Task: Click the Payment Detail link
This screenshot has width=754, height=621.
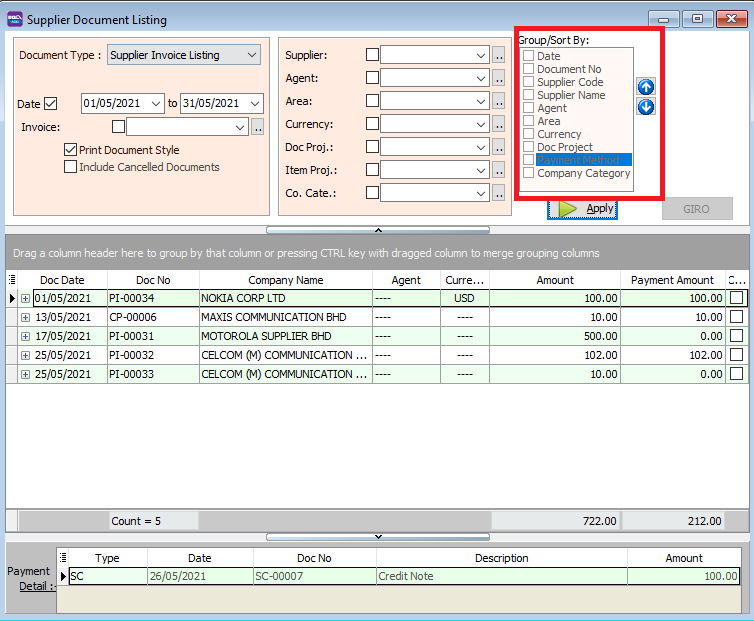Action: coord(34,585)
